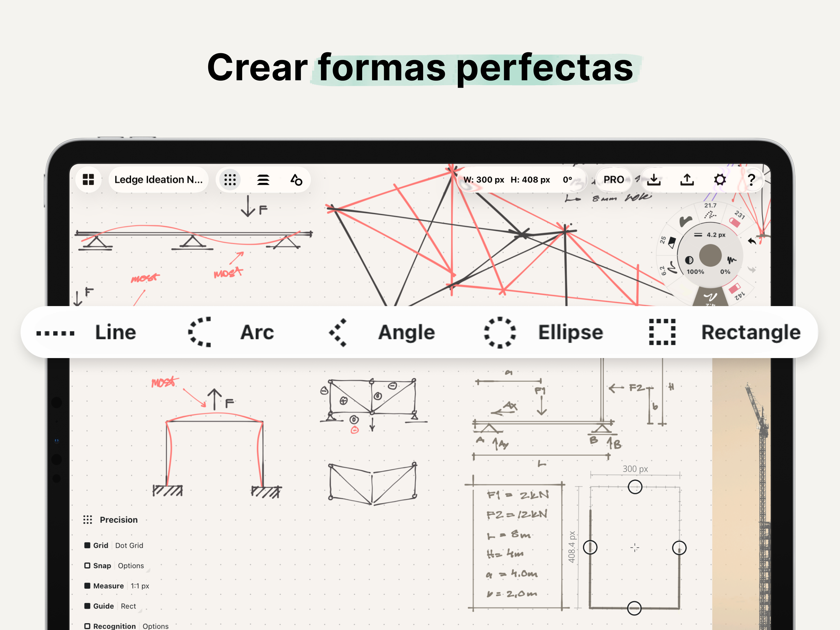Viewport: 840px width, 630px height.
Task: Click the Ledge Ideation drawing title
Action: pos(158,179)
